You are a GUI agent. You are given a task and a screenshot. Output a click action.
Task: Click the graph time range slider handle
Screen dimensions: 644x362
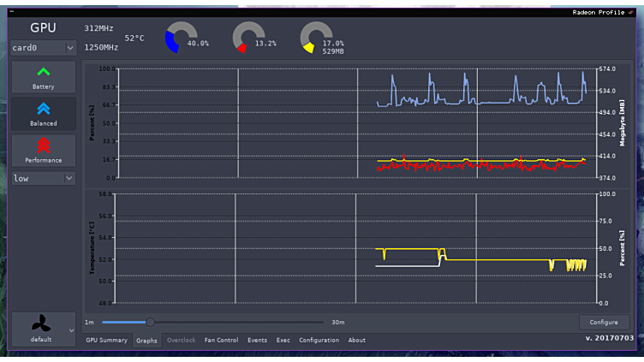[x=150, y=323]
